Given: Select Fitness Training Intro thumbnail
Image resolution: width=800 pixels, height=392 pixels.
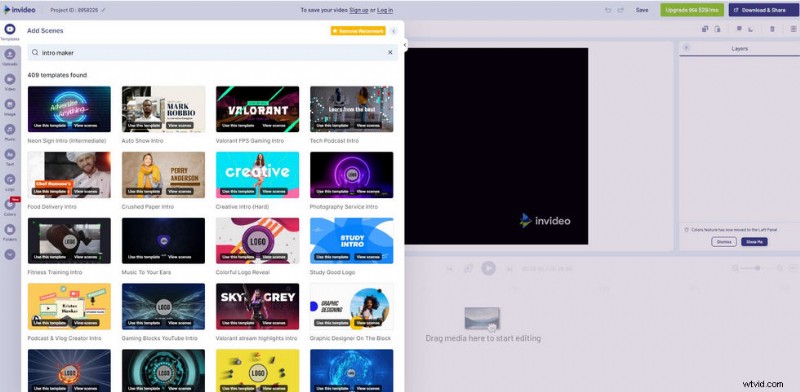Looking at the screenshot, I should point(69,240).
